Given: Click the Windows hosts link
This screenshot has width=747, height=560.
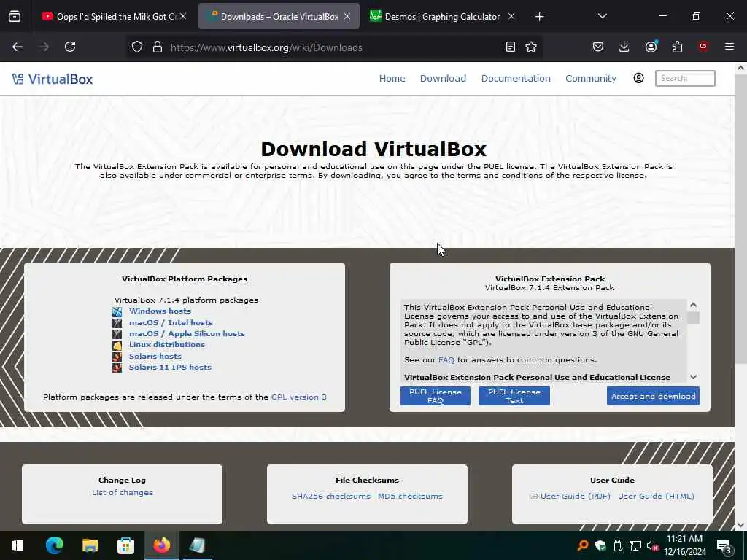Looking at the screenshot, I should click(160, 311).
